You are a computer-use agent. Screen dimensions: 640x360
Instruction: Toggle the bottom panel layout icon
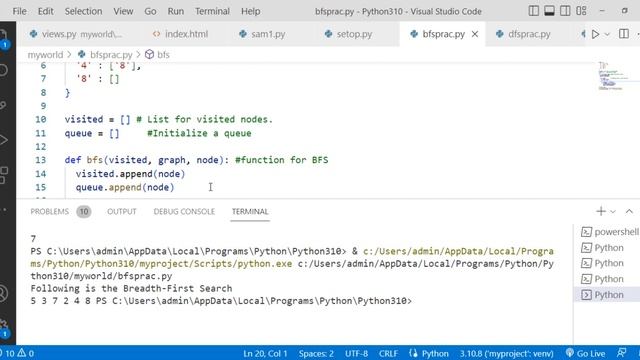[x=549, y=11]
